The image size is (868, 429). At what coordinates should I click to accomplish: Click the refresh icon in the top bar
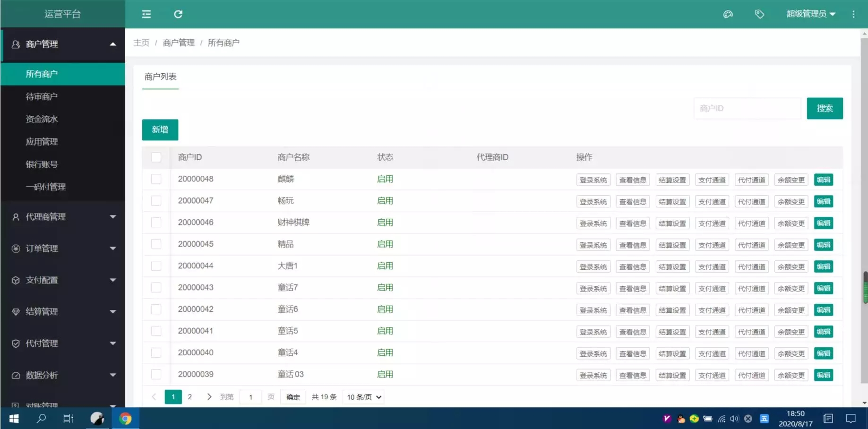(178, 14)
